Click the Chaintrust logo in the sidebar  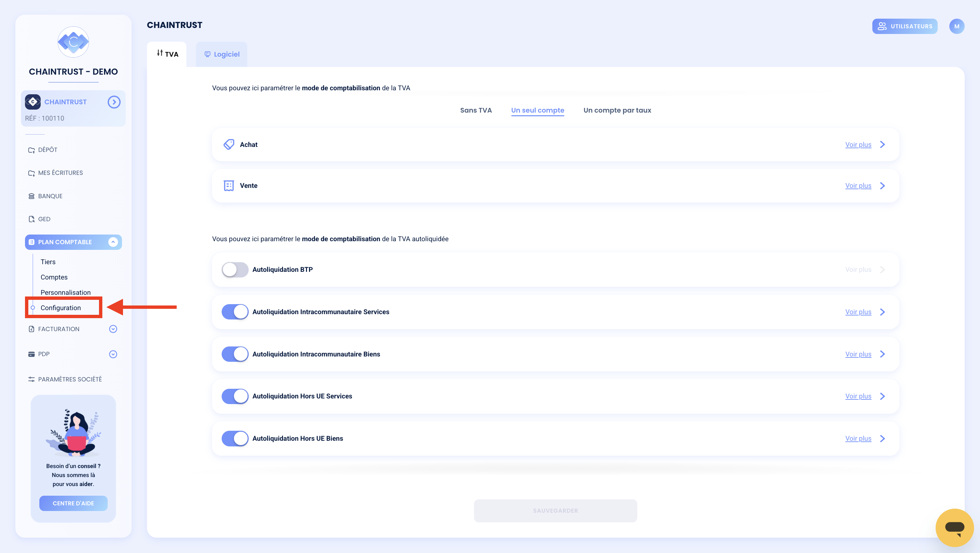(x=73, y=42)
